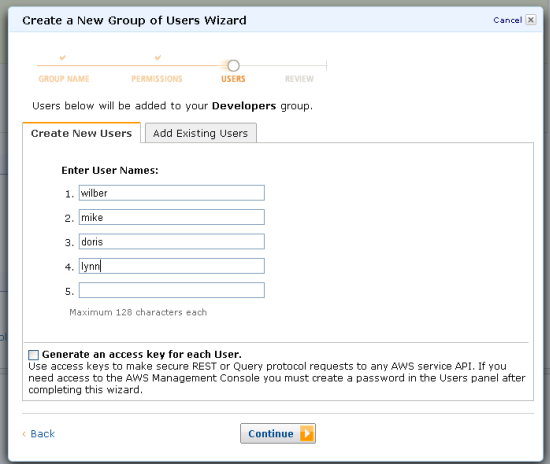This screenshot has width=550, height=464.
Task: Click the empty fifth user name field
Action: [x=172, y=290]
